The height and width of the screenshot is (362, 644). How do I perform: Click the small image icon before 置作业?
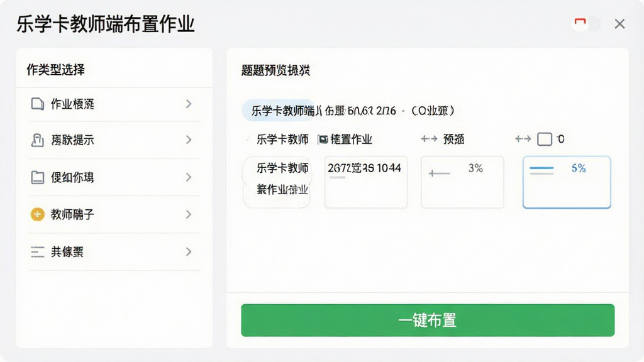click(x=323, y=140)
